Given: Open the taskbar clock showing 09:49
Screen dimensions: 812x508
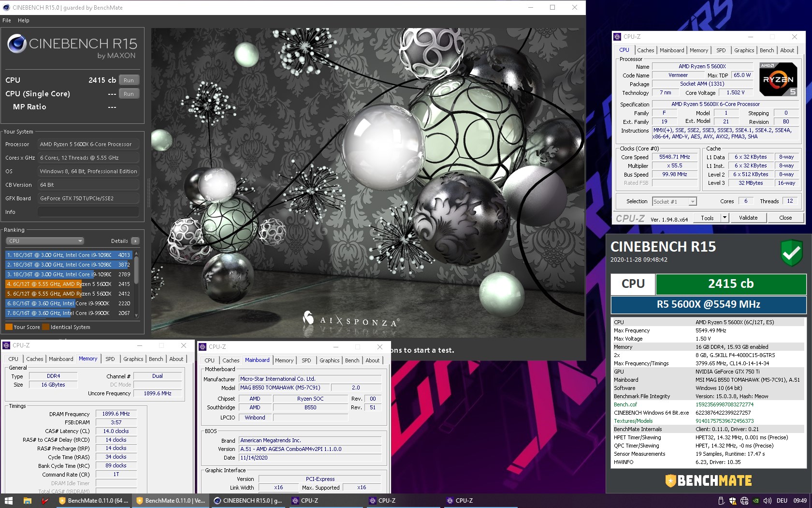Looking at the screenshot, I should (800, 501).
